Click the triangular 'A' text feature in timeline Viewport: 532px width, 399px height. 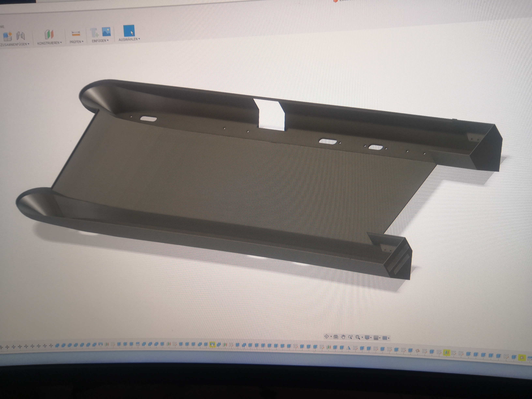(348, 348)
